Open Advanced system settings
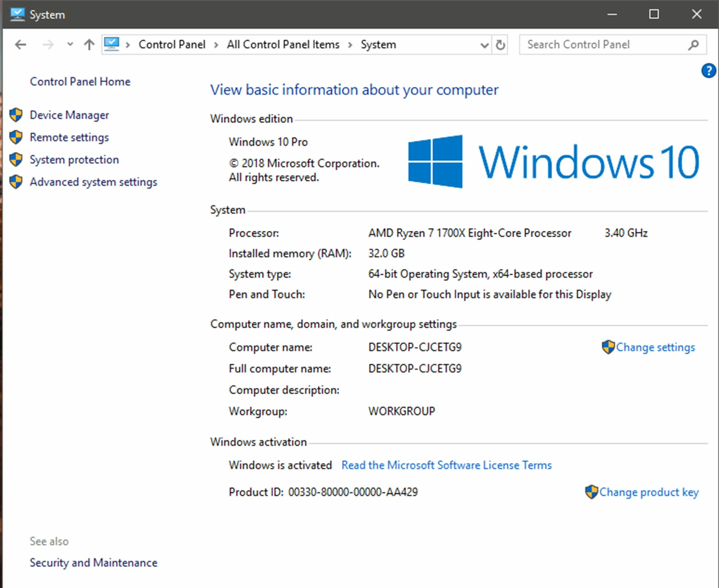719x588 pixels. coord(93,182)
